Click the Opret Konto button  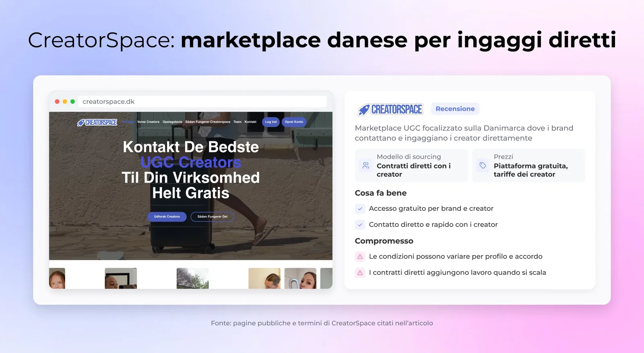[294, 122]
